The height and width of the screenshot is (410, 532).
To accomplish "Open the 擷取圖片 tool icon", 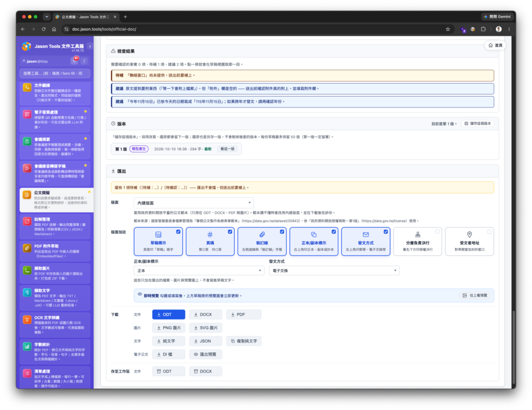I will tap(27, 270).
